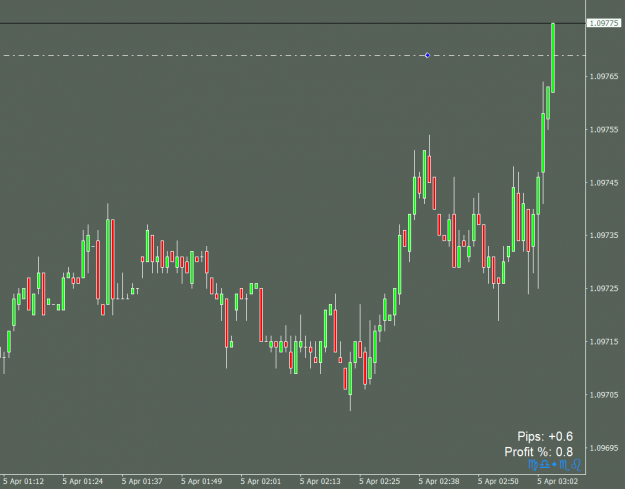The image size is (625, 489).
Task: Click the '5 Apr 02:01' time label
Action: [x=261, y=481]
